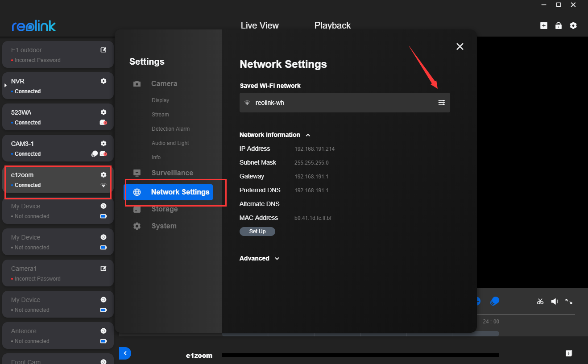
Task: Open Display settings
Action: (x=160, y=100)
